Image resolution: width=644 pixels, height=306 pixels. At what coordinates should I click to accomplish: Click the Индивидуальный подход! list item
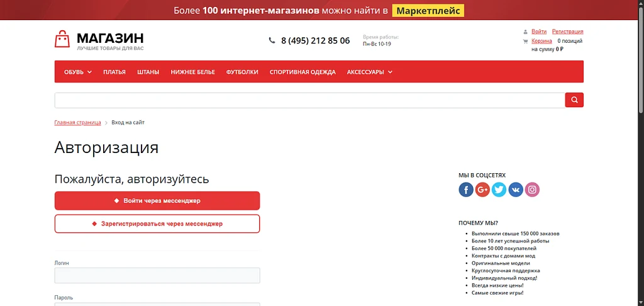tap(504, 278)
